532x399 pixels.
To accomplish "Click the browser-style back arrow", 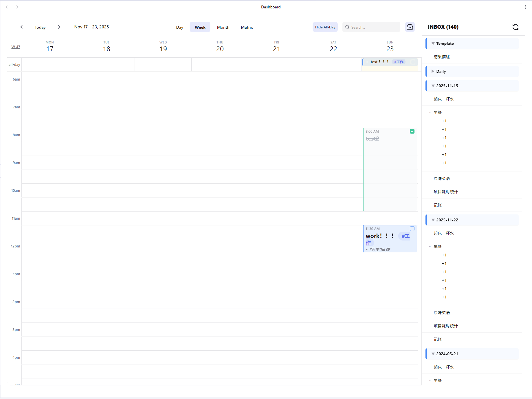I will point(7,7).
